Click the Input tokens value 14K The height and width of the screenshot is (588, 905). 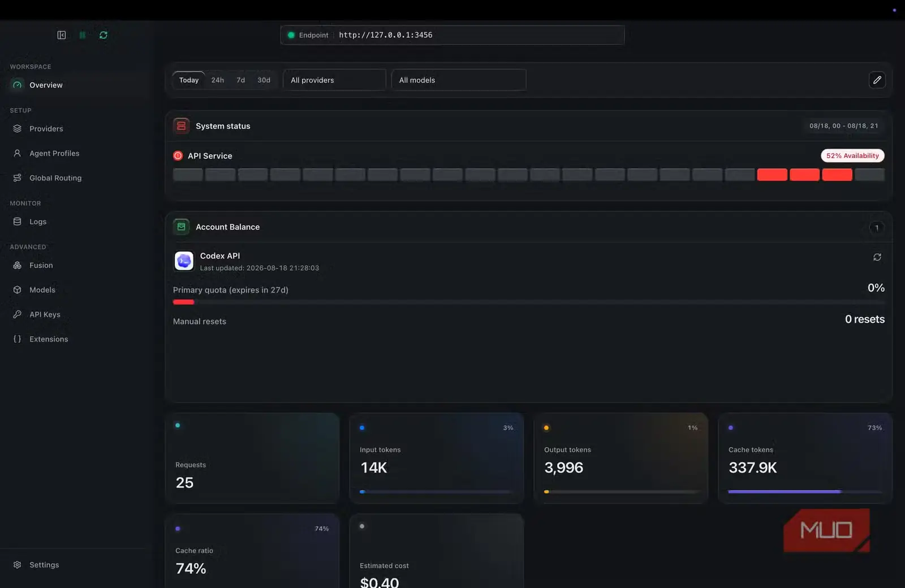click(x=374, y=468)
